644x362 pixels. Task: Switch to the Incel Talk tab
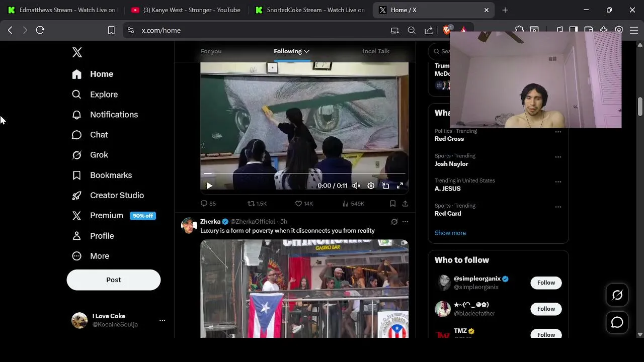[376, 51]
